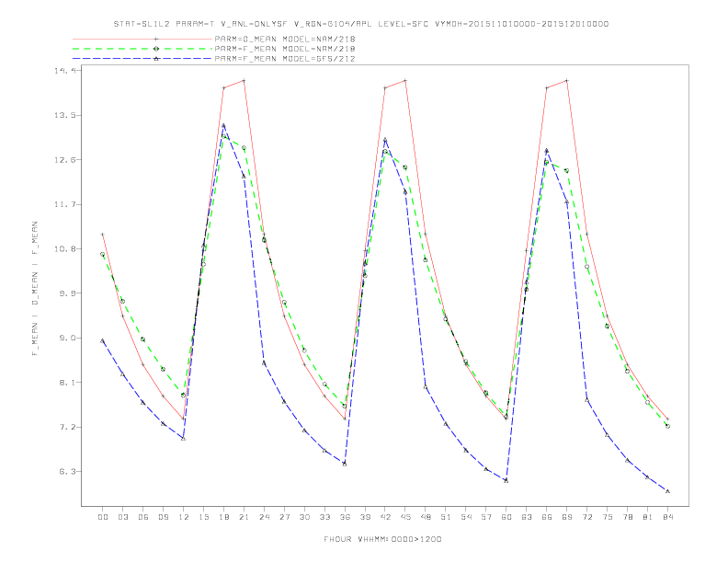This screenshot has width=728, height=563.
Task: Select legend entry PARM=F_MEAN MODEL=GFS/212
Action: pos(285,59)
